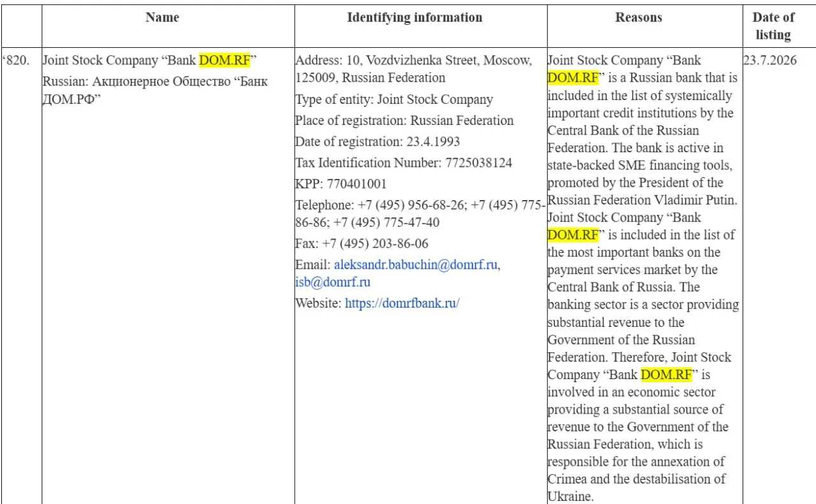The height and width of the screenshot is (504, 816).
Task: Open the https://domrfbank.ru/ website link
Action: point(402,303)
